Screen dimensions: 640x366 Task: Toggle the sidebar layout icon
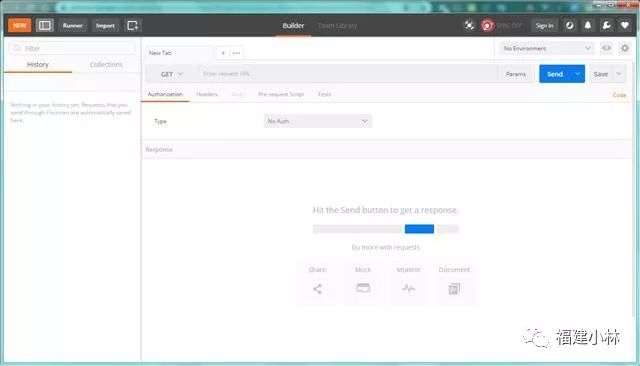pyautogui.click(x=44, y=25)
